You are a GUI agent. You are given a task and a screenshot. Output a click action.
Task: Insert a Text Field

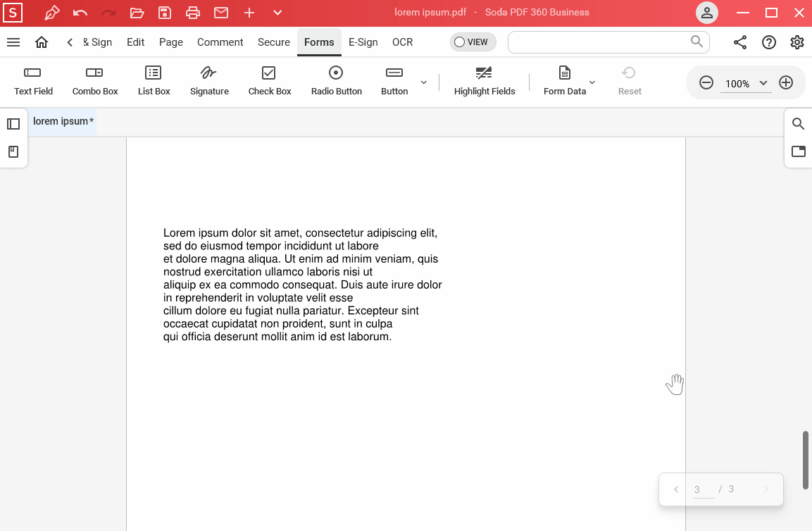point(33,81)
